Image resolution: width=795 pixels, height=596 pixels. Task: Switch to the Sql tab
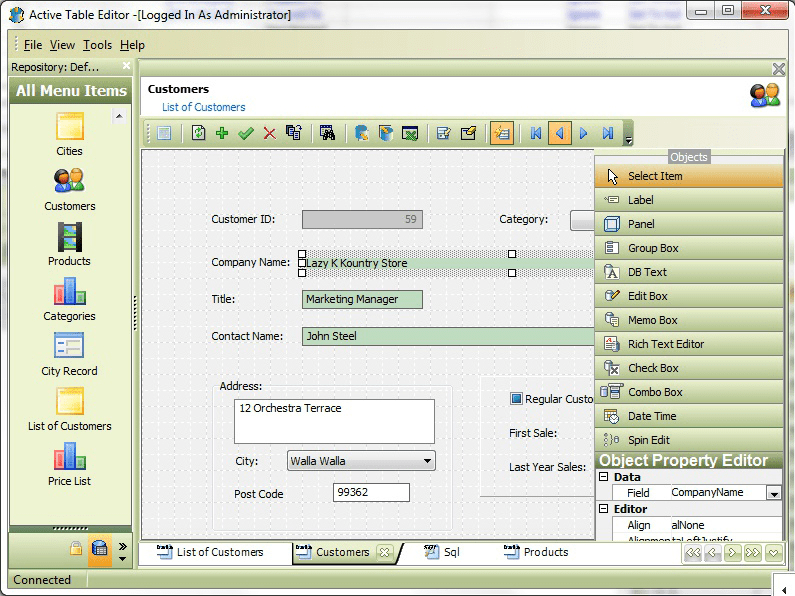point(442,552)
